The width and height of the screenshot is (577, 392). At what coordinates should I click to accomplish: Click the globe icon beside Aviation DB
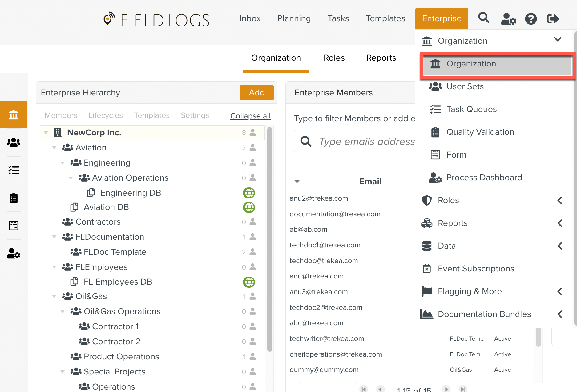click(249, 207)
